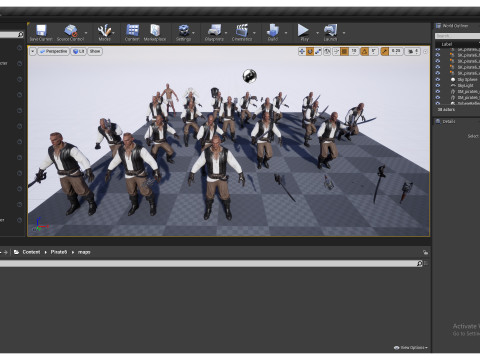Click the Save Current toolbar icon
This screenshot has height=360, width=480.
pos(41,33)
